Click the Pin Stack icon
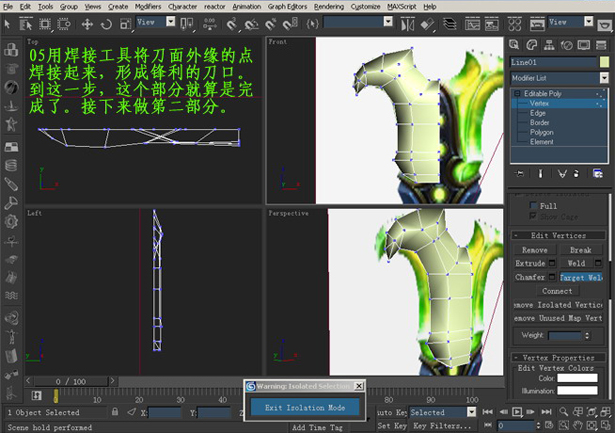Viewport: 615px width, 433px height. pyautogui.click(x=518, y=173)
